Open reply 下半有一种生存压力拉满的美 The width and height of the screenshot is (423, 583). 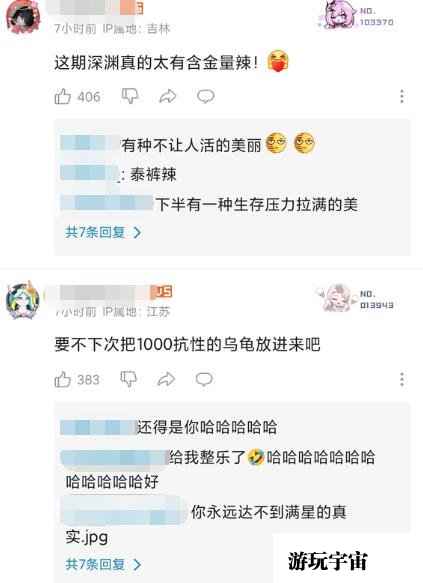[x=256, y=204]
